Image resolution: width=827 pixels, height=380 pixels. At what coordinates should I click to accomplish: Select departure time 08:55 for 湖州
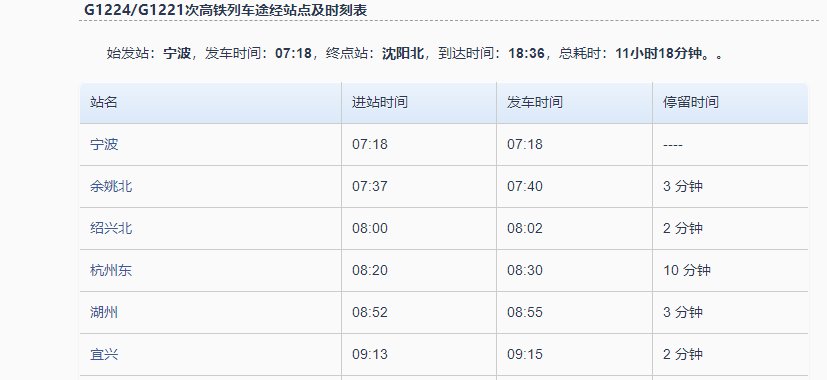(525, 312)
